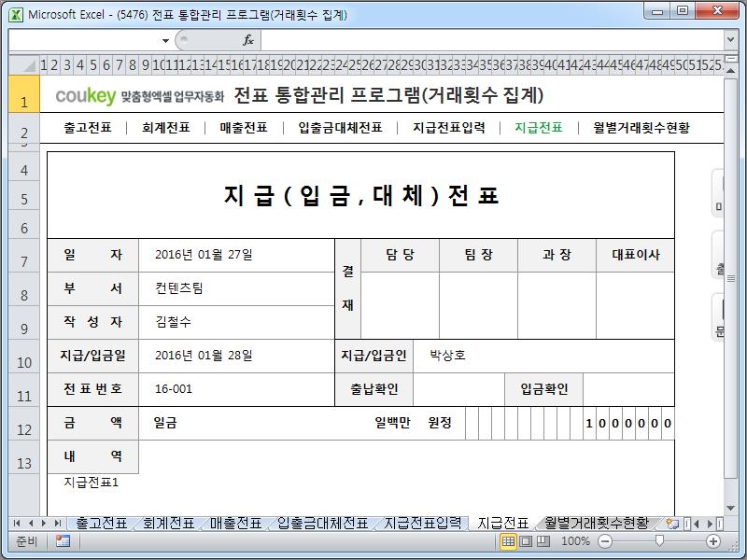This screenshot has height=560, width=747.
Task: Select the voucher number cell 16-001
Action: click(237, 389)
